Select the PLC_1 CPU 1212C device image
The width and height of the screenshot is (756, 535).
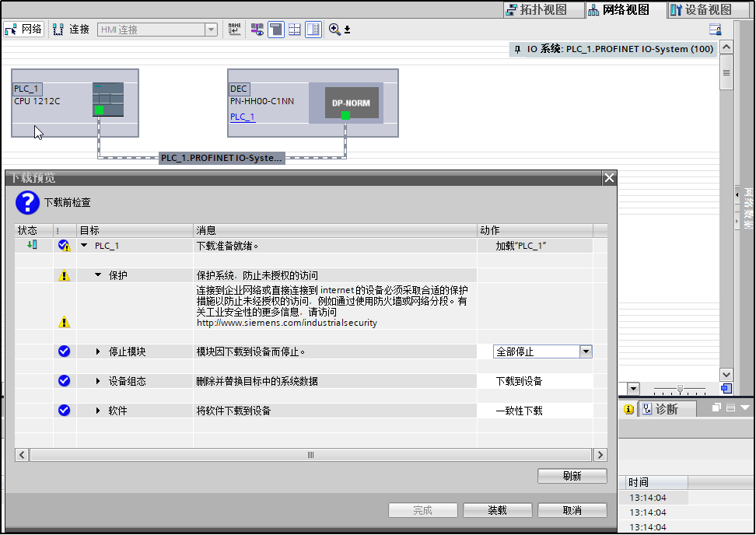click(x=108, y=100)
